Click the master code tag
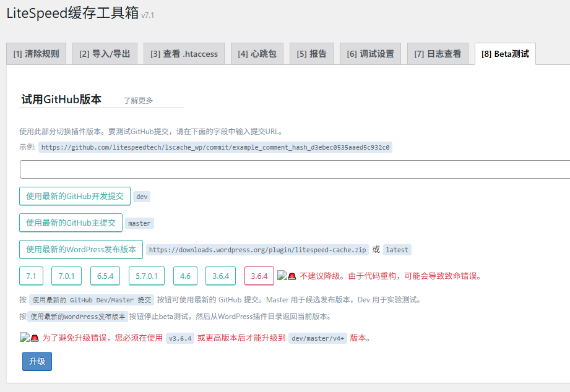Screen dimensions: 570x392 click(x=139, y=223)
